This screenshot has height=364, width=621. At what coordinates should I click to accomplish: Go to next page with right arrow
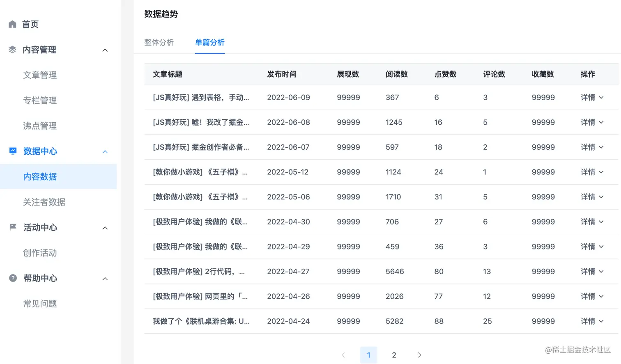tap(419, 355)
